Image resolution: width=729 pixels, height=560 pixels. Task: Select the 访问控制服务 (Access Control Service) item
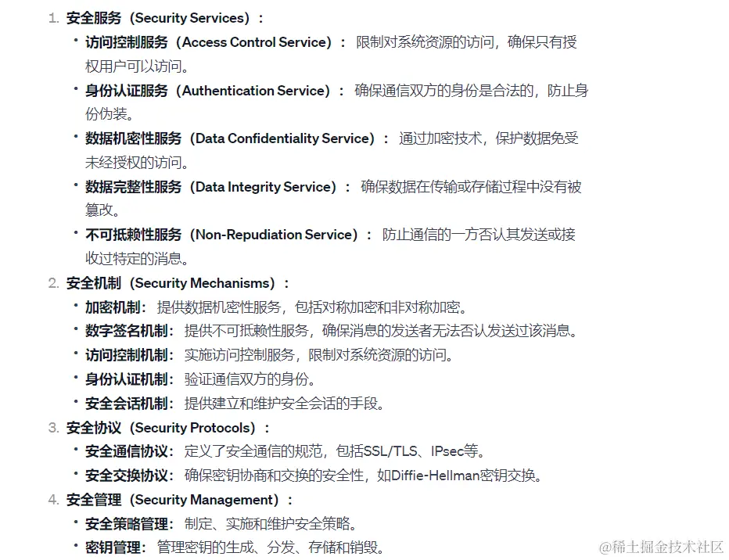tap(208, 42)
